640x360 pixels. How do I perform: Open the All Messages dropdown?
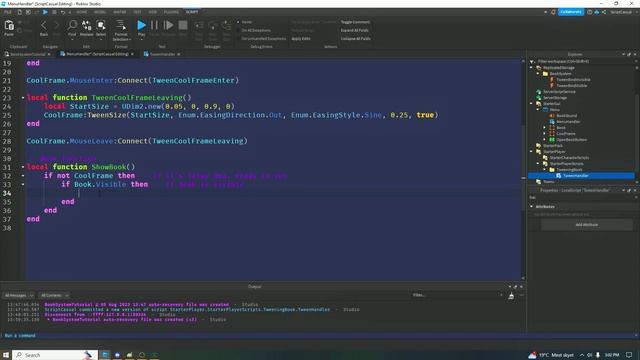point(19,295)
